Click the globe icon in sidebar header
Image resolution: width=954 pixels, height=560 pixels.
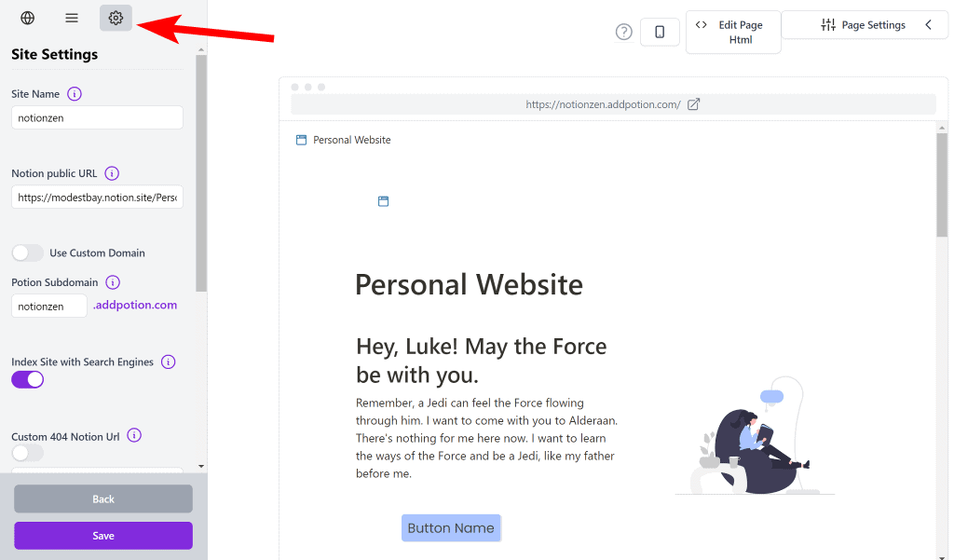point(28,18)
